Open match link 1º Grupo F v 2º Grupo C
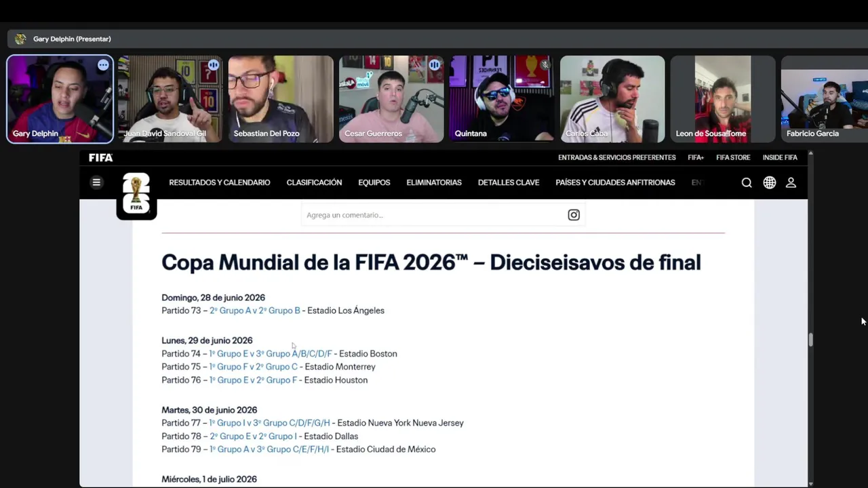Viewport: 868px width, 488px height. point(254,367)
